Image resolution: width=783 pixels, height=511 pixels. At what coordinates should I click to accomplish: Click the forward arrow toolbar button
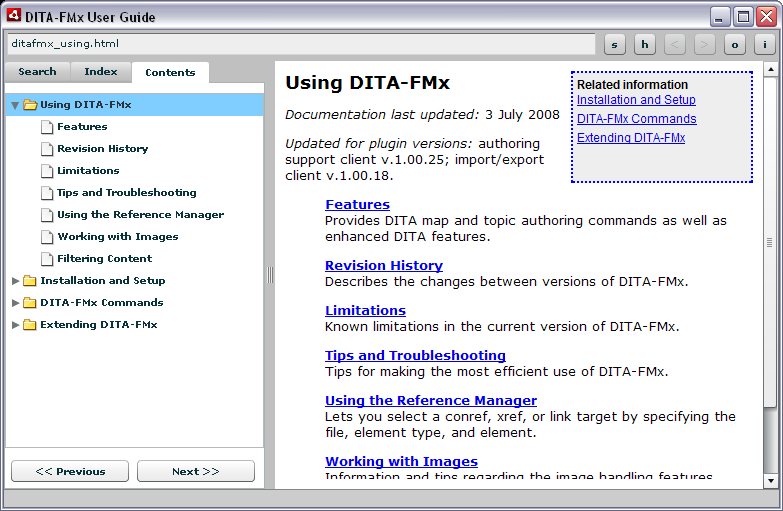tap(705, 44)
